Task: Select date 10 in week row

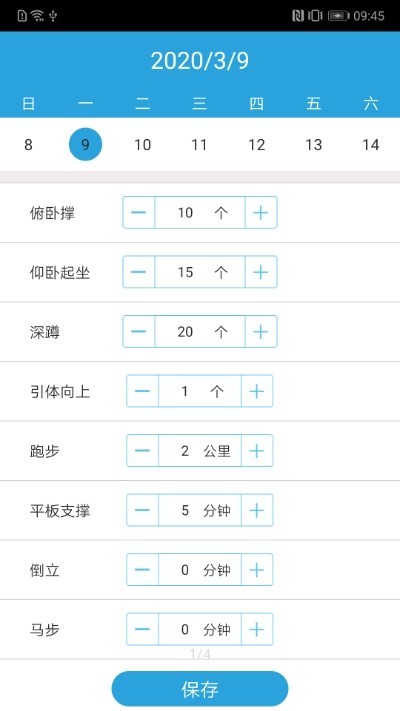Action: pos(142,145)
